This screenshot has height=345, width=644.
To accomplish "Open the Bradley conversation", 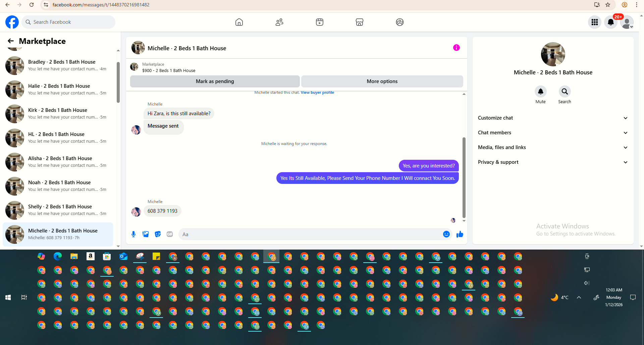I will point(58,65).
